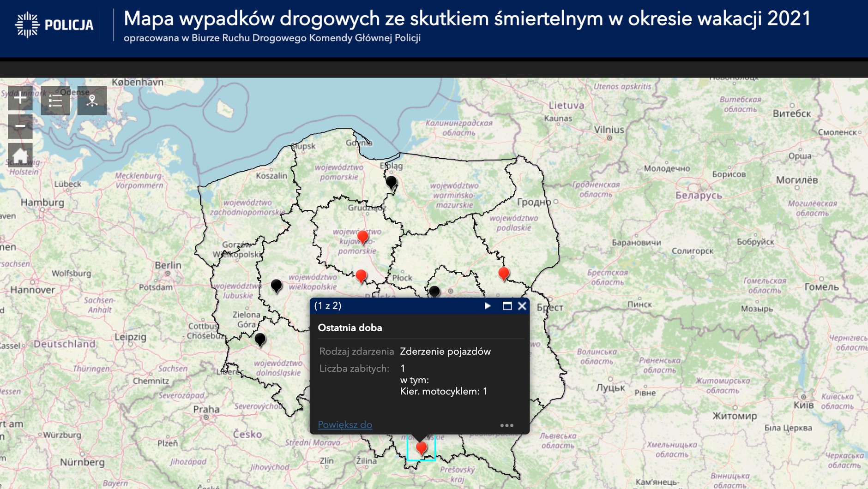
Task: Zoom in the map with plus button
Action: [x=20, y=98]
